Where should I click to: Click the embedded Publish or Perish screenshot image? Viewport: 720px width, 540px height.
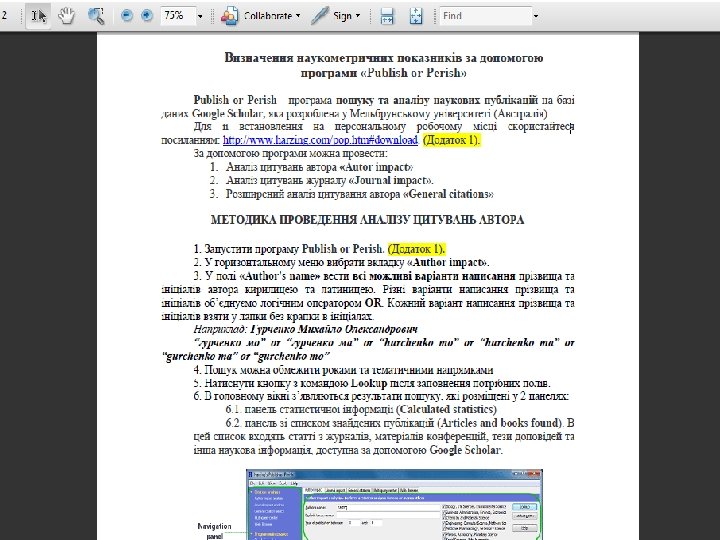click(394, 504)
